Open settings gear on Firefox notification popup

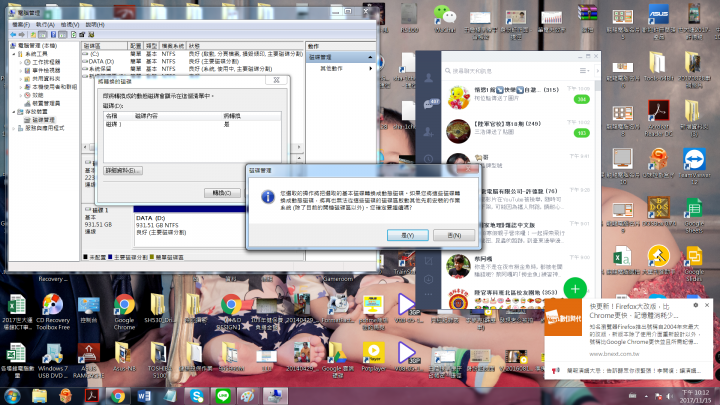[696, 305]
